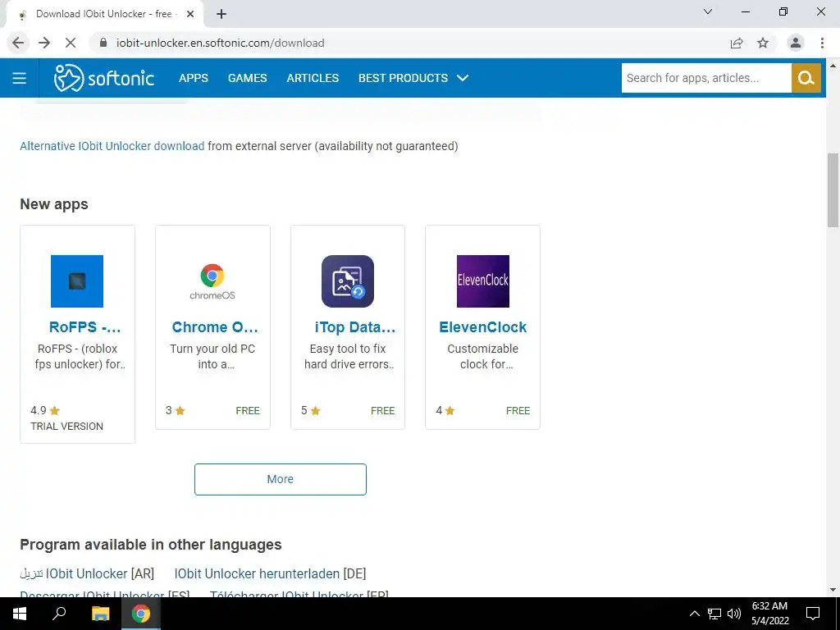Open the GAMES menu
The image size is (840, 630).
coord(248,78)
